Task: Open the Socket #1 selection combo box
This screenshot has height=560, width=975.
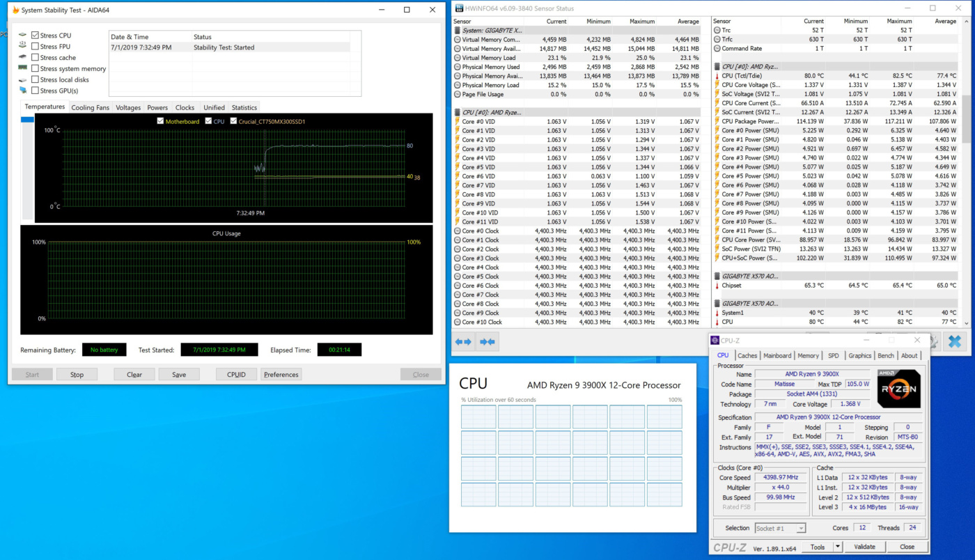Action: click(x=780, y=528)
